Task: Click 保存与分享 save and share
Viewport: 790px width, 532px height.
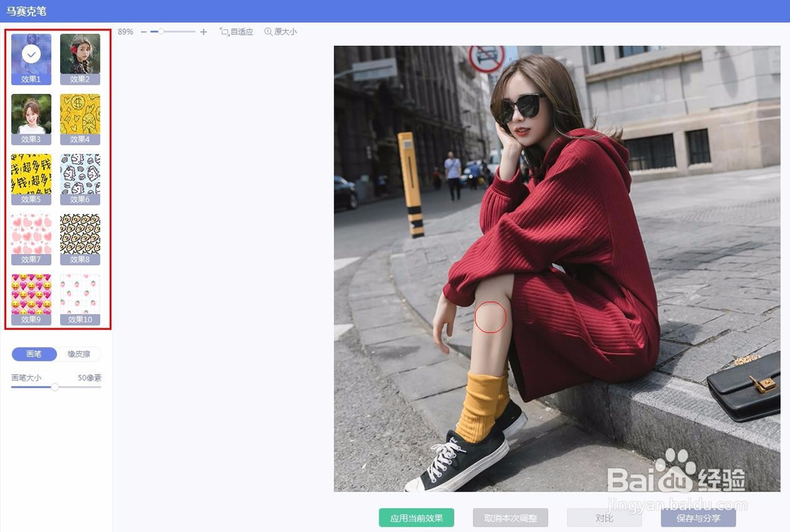Action: click(698, 518)
